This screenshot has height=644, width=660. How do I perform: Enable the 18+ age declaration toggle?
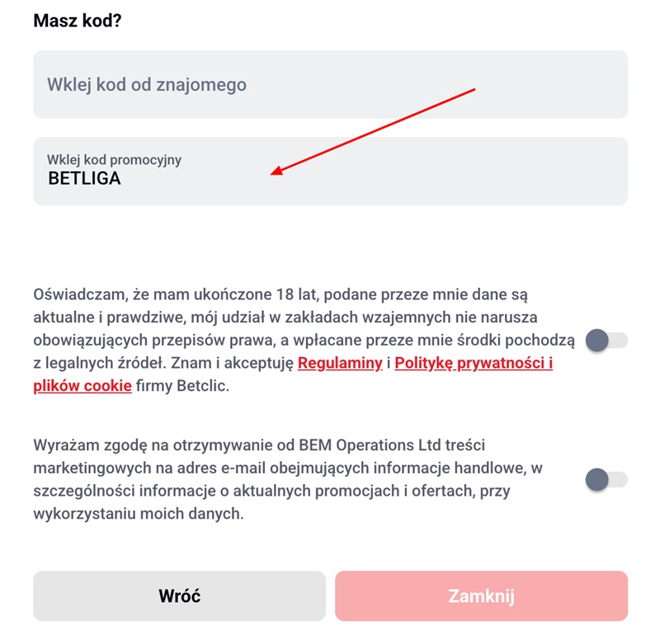pyautogui.click(x=606, y=340)
